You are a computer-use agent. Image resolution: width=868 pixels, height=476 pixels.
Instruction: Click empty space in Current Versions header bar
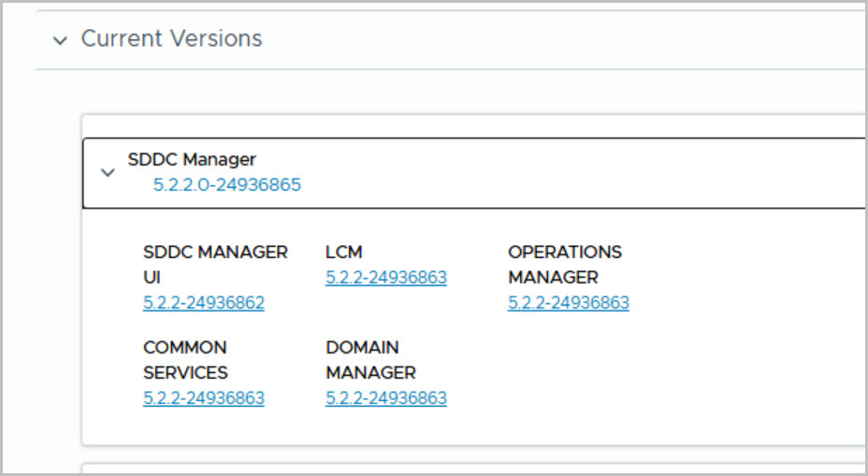561,40
